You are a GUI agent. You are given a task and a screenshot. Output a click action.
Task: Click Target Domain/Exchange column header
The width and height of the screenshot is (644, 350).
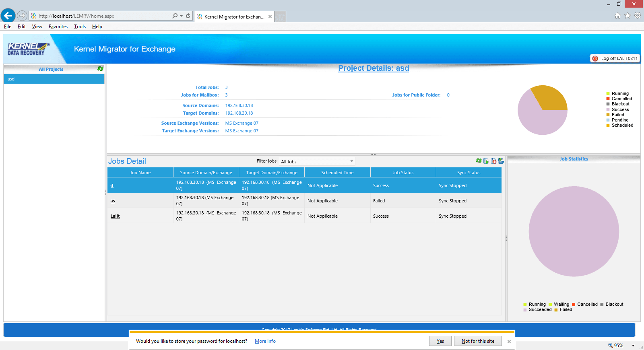point(272,173)
